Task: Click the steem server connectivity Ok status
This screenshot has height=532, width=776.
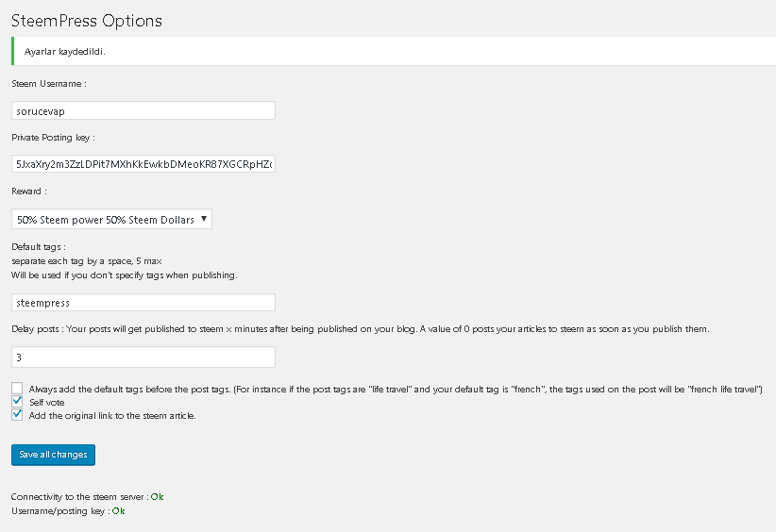Action: [x=158, y=496]
